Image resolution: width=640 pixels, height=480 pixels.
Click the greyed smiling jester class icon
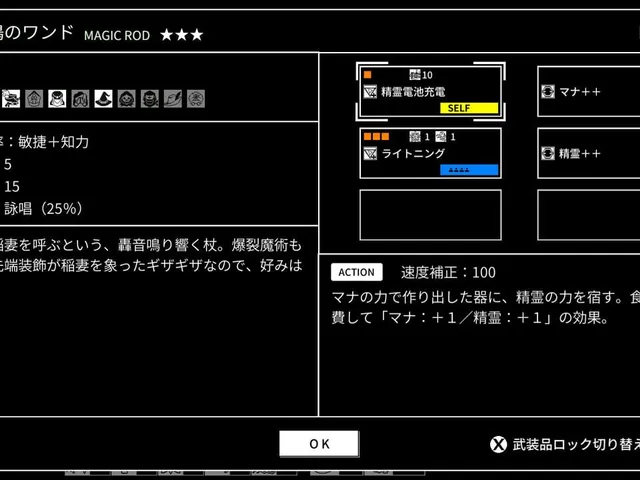pyautogui.click(x=127, y=99)
